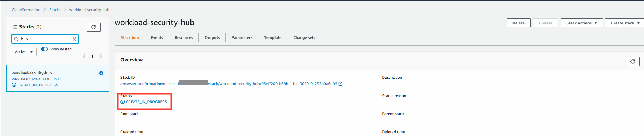
Task: Open the Change sets tab
Action: tap(304, 37)
